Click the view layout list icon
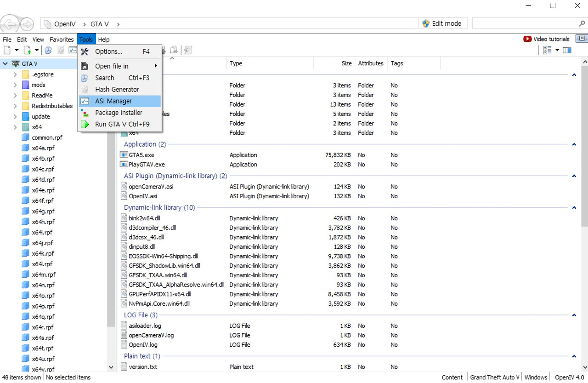588x383 pixels. [x=547, y=50]
